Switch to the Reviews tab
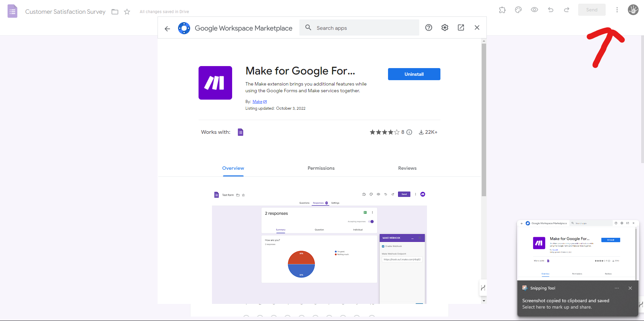Image resolution: width=644 pixels, height=321 pixels. pos(407,168)
